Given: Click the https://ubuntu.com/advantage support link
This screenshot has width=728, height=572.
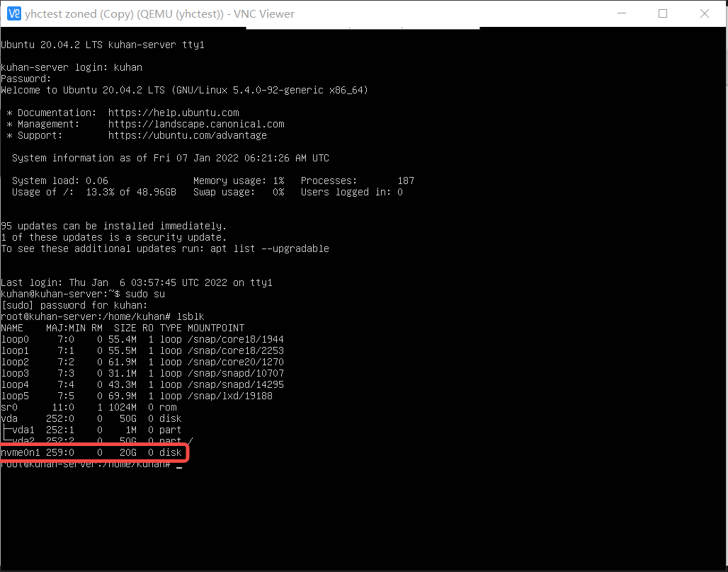Looking at the screenshot, I should [188, 135].
